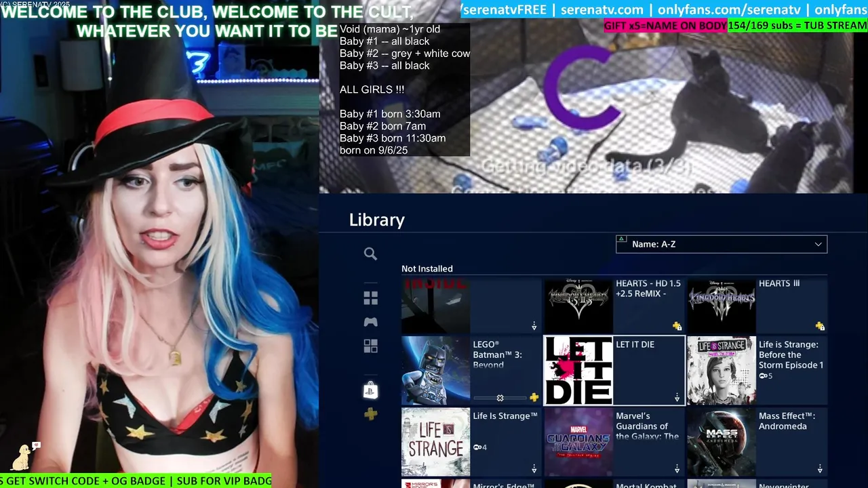Click the Mass Effect™: Andromeda title text
Screen dimensions: 868x488
point(787,421)
